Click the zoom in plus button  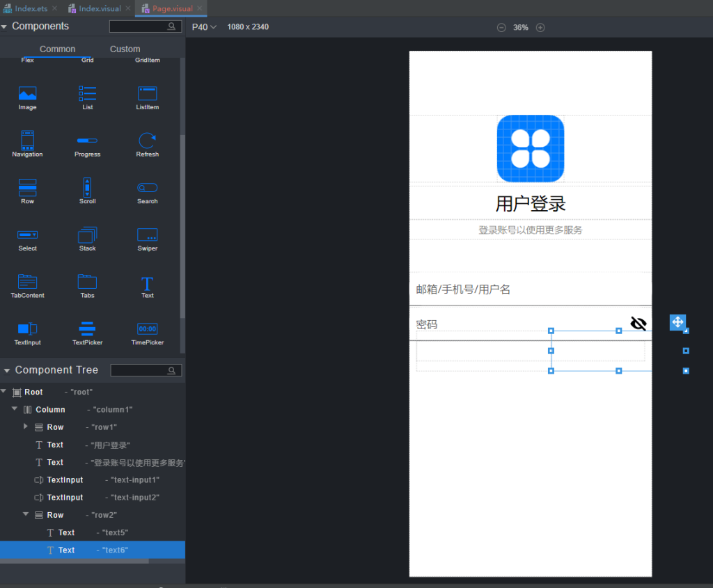(x=540, y=27)
